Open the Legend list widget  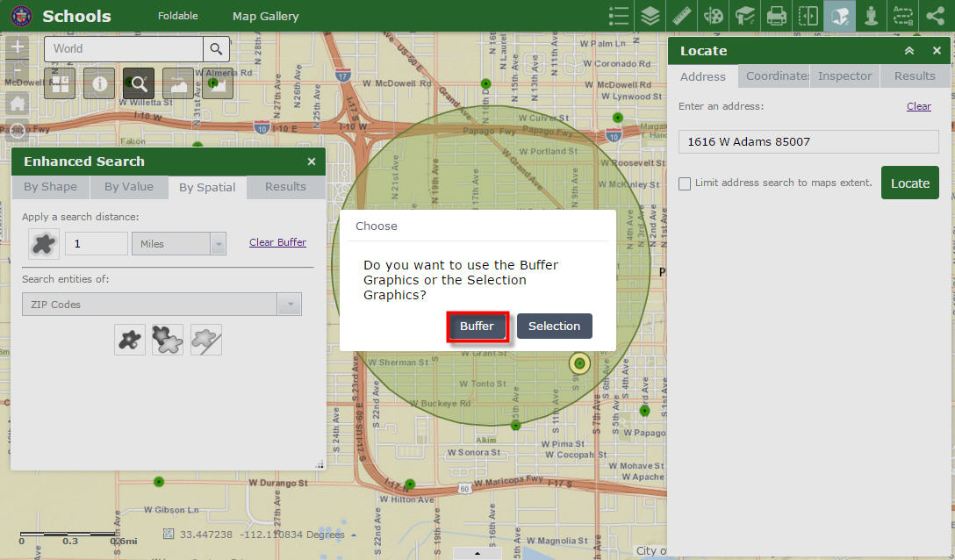(x=618, y=16)
